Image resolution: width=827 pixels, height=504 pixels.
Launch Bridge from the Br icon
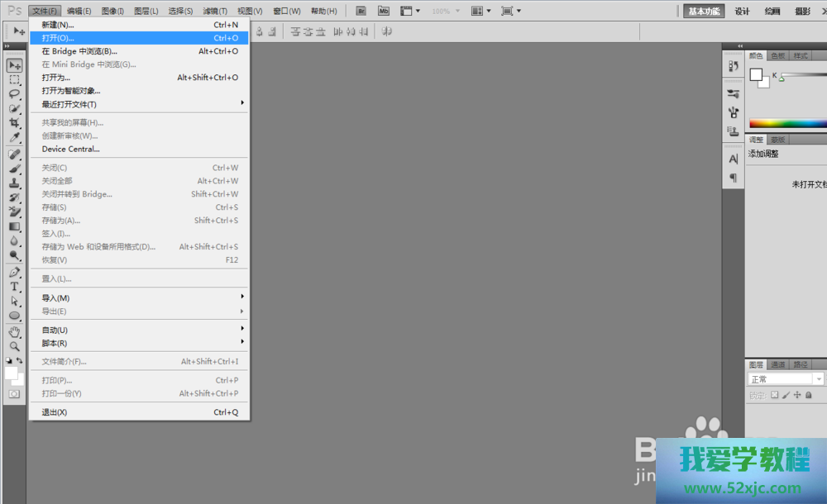click(x=361, y=11)
